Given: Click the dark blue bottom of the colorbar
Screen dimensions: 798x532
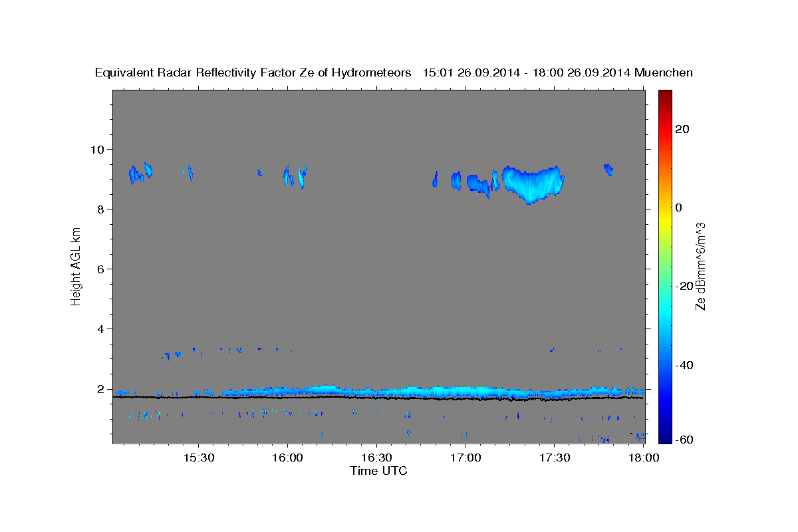Looking at the screenshot, I should pyautogui.click(x=666, y=438).
